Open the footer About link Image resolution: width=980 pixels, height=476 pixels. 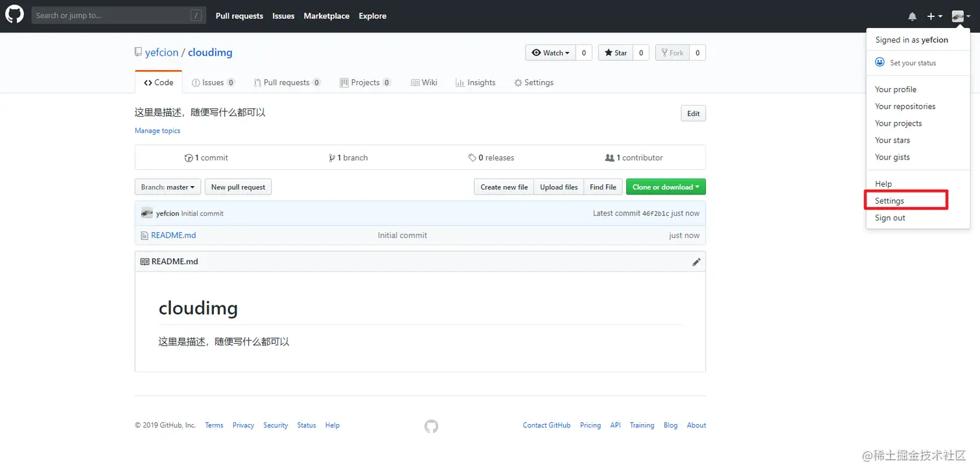click(697, 425)
